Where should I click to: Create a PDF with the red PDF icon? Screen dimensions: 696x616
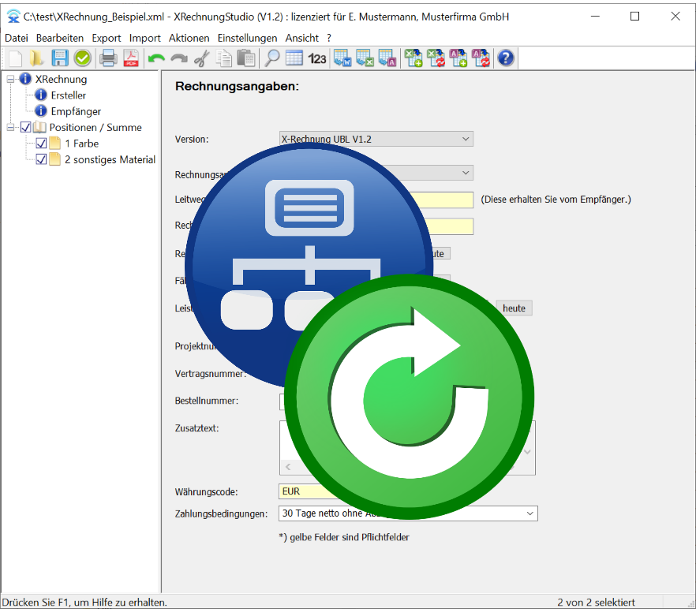(131, 58)
